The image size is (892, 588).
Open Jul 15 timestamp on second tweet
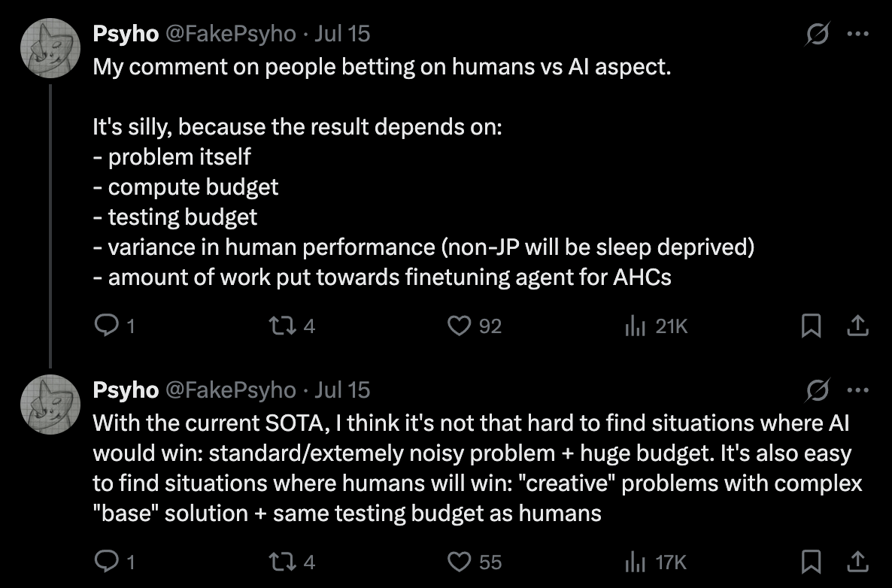342,390
